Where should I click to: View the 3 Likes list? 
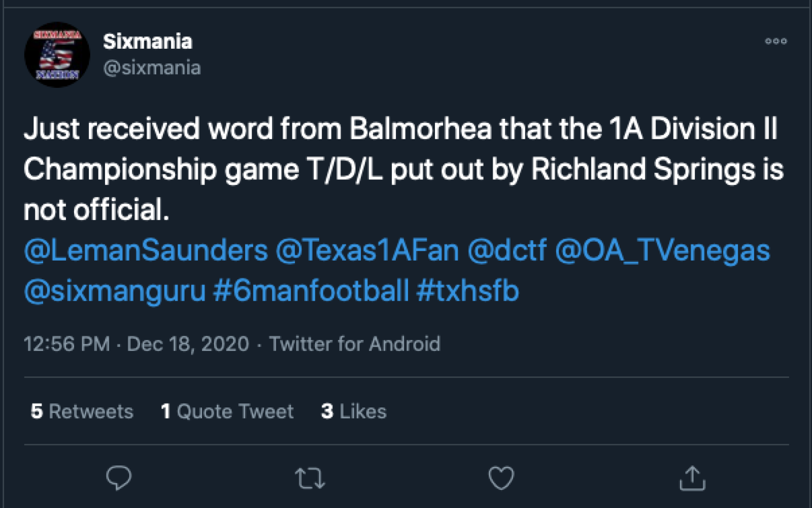pos(354,411)
